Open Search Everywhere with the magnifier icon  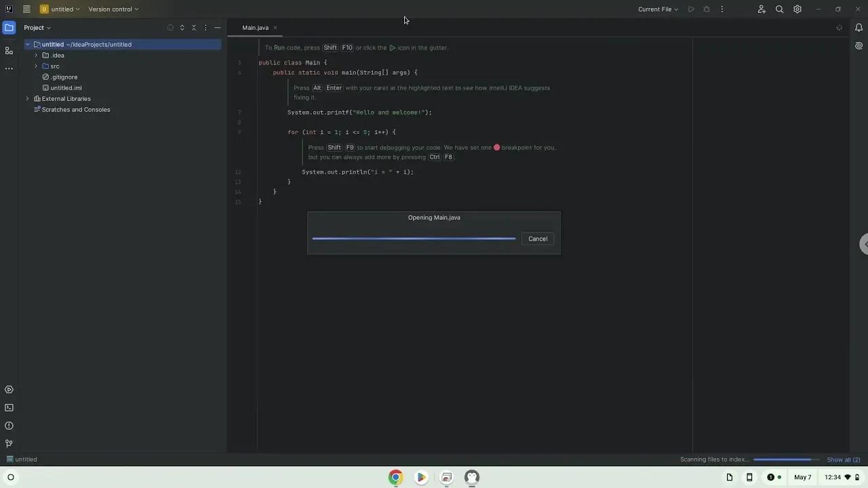(779, 9)
